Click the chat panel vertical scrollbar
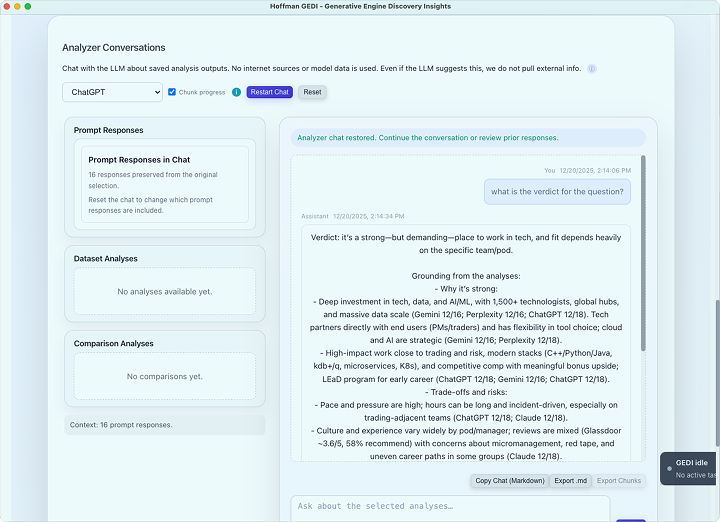This screenshot has width=720, height=522. pos(643,253)
